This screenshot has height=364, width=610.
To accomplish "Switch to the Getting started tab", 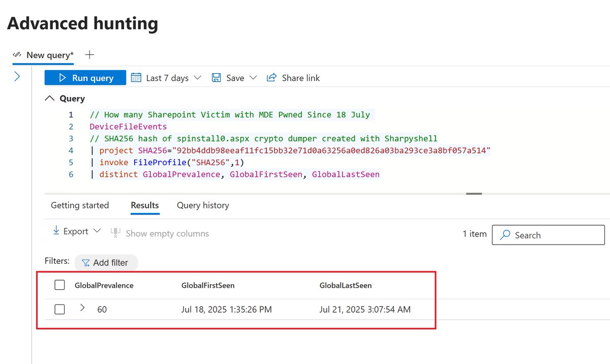I will tap(80, 205).
